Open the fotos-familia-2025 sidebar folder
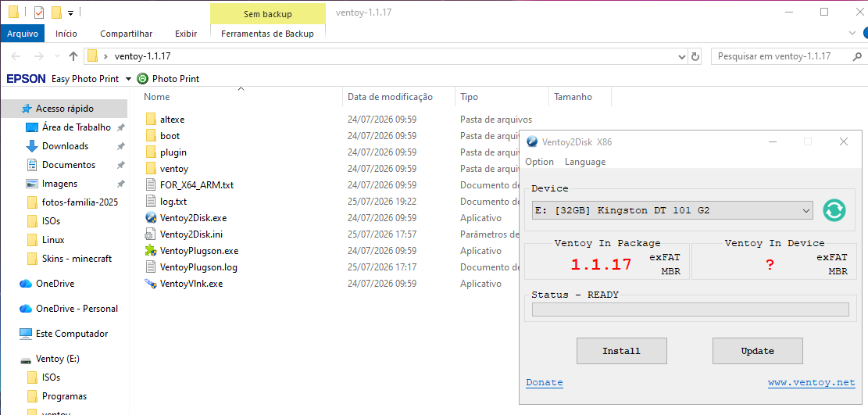Image resolution: width=868 pixels, height=415 pixels. click(80, 202)
